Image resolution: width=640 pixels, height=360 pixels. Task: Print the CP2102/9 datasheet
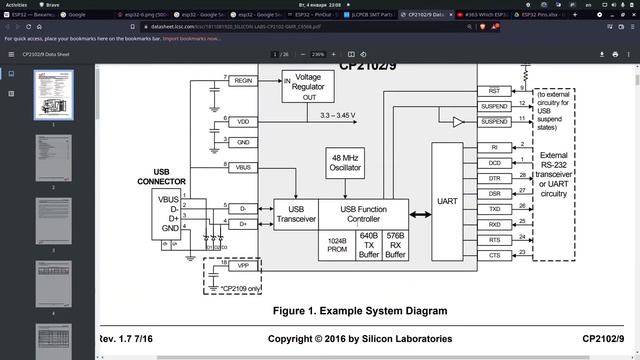pyautogui.click(x=615, y=54)
